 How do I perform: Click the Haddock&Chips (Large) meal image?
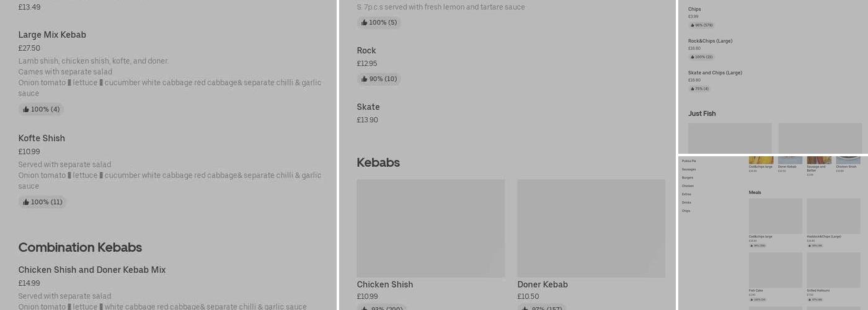point(833,216)
